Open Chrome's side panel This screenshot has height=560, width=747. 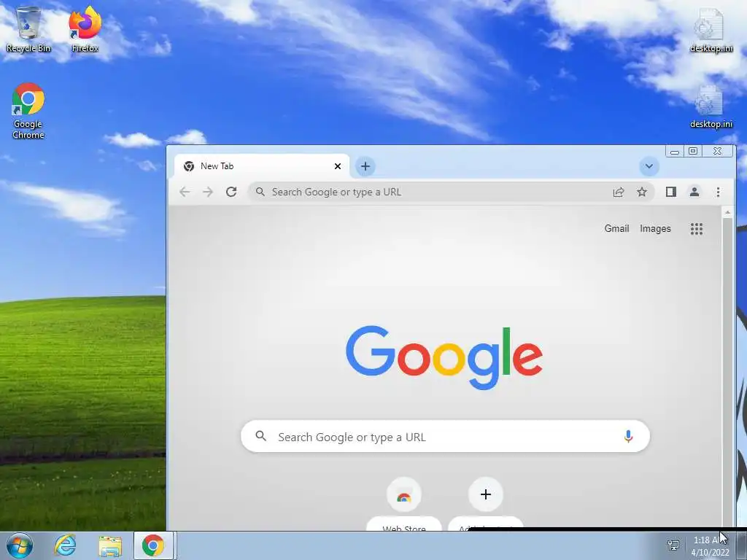point(671,192)
